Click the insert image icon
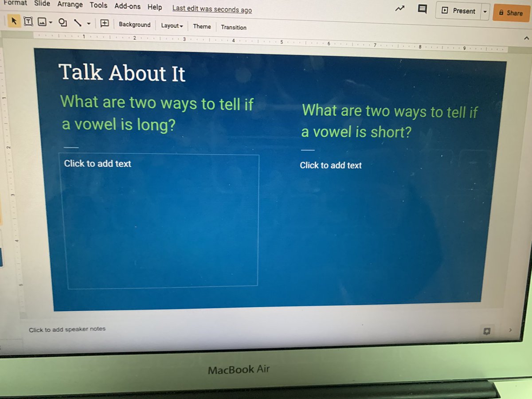Viewport: 532px width, 399px height. [x=42, y=21]
